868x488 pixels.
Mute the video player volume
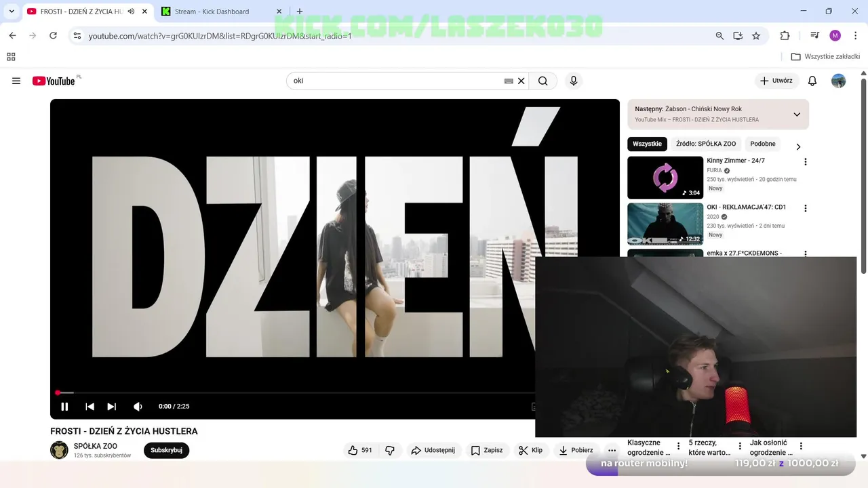pos(138,407)
